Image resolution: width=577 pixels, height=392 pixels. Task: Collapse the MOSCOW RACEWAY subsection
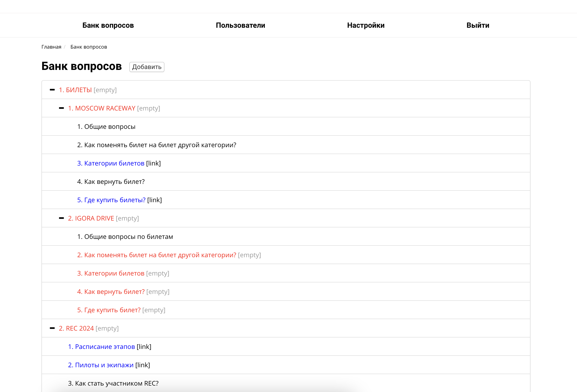point(61,108)
